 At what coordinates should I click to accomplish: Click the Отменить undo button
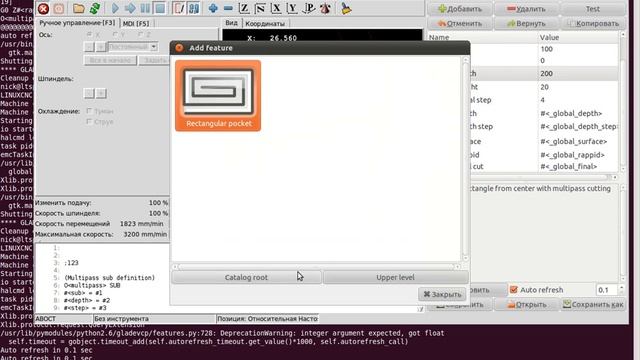click(460, 24)
